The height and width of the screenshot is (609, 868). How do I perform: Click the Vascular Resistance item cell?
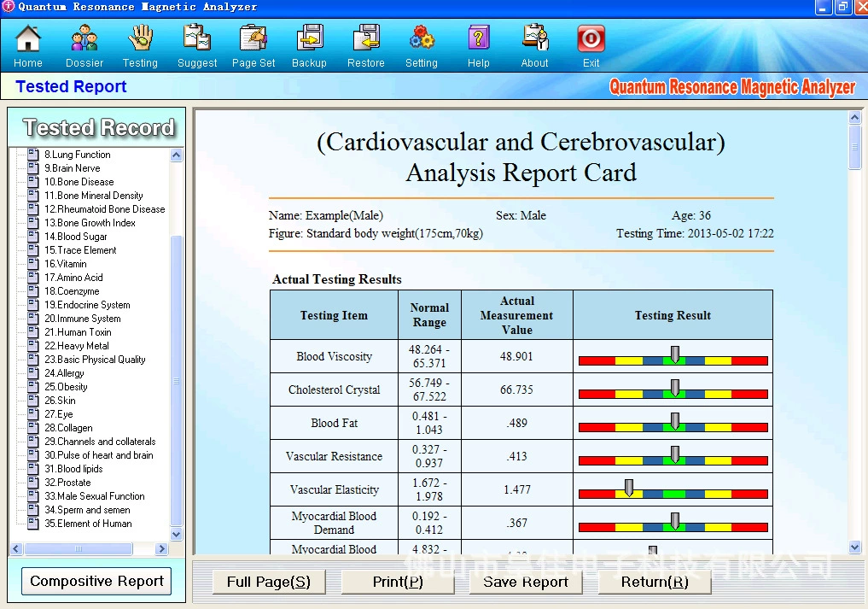pyautogui.click(x=334, y=456)
